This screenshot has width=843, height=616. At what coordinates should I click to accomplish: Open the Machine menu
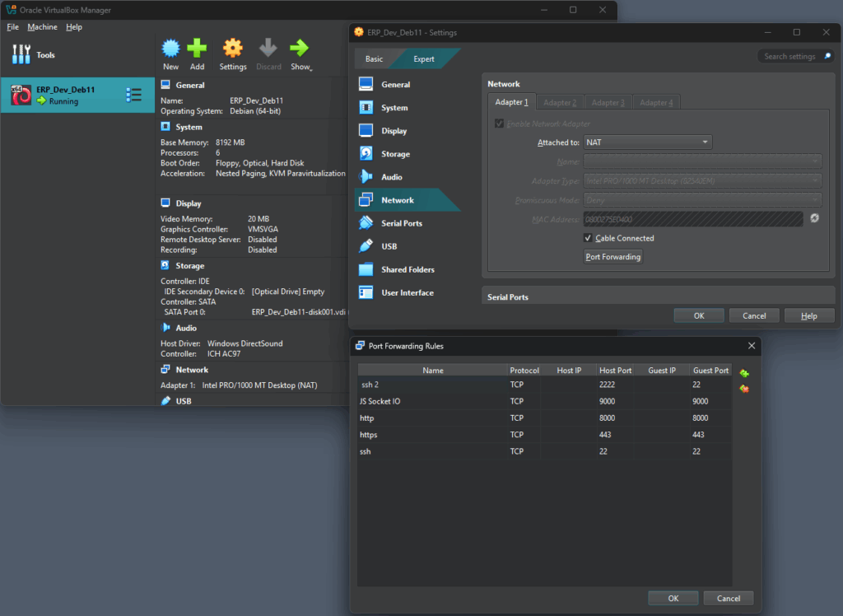tap(43, 27)
